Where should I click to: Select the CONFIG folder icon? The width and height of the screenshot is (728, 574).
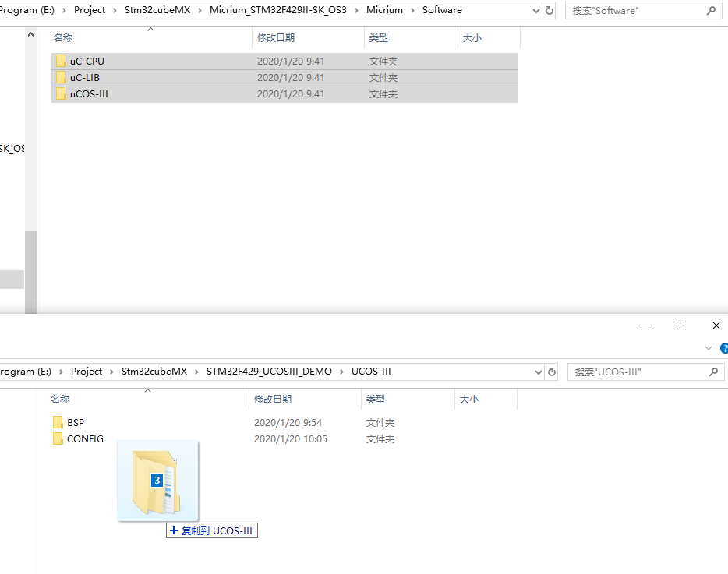point(58,438)
